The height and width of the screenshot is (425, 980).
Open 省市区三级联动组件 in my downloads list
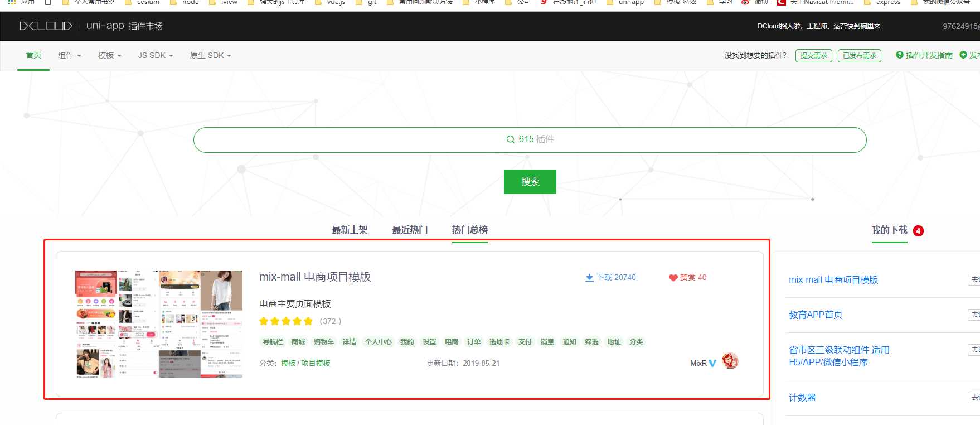pos(839,356)
